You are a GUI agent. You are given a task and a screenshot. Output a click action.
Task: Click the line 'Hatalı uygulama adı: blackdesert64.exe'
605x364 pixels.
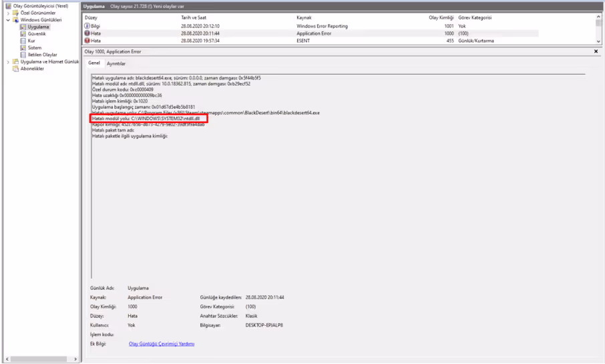click(x=176, y=78)
